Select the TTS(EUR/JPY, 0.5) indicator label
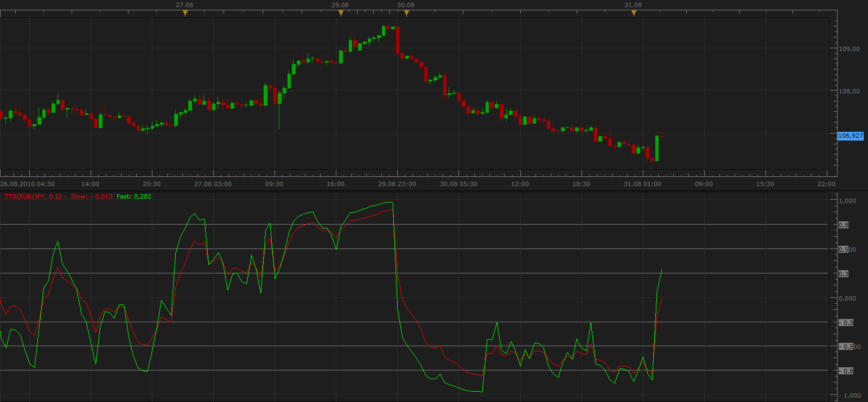 click(x=33, y=196)
